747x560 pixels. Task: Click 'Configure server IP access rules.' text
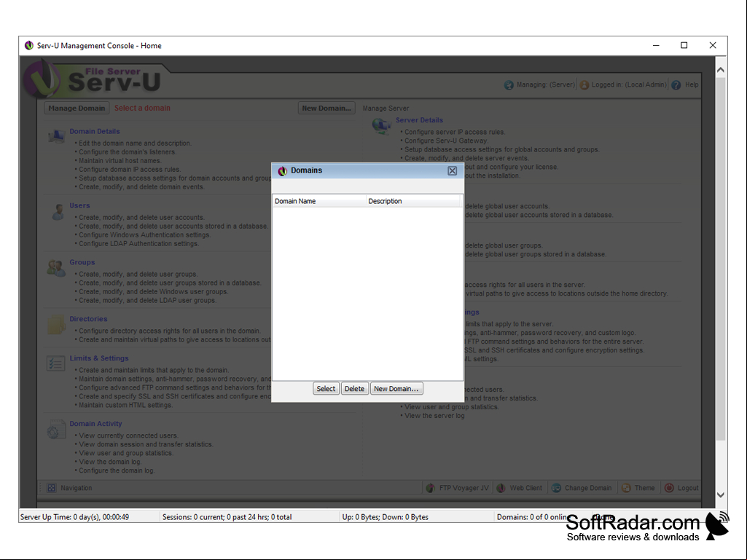point(455,132)
